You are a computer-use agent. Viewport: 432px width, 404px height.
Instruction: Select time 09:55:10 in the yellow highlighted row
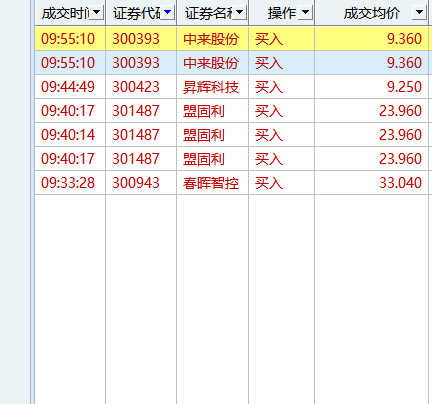pos(68,39)
